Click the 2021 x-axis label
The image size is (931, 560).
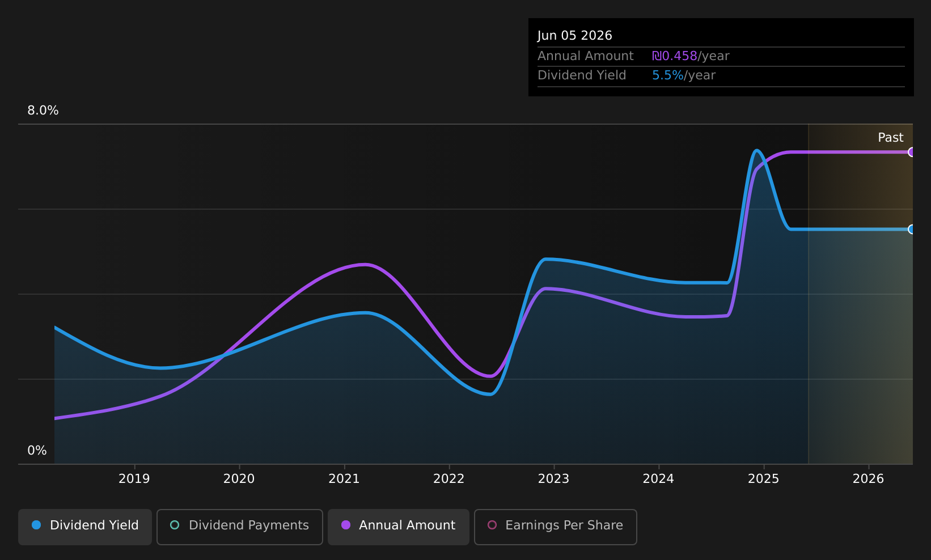(x=344, y=479)
